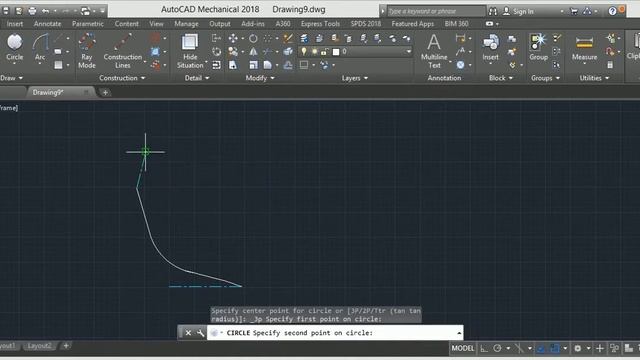Click the Quick Calculator icon in Utilities
The width and height of the screenshot is (640, 360).
point(610,64)
